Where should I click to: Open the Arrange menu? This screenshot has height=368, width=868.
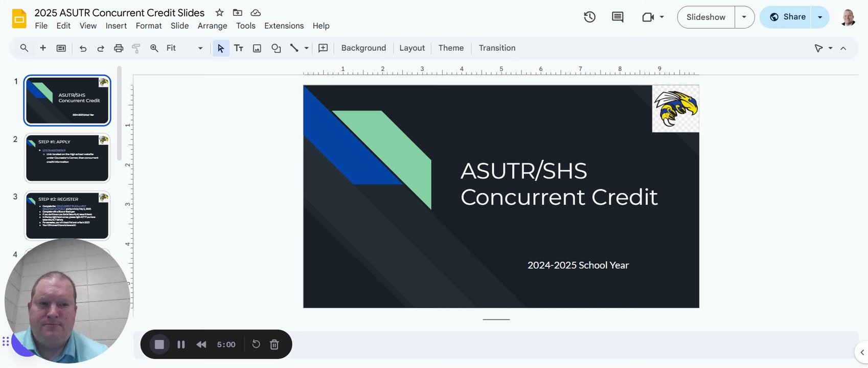point(212,26)
